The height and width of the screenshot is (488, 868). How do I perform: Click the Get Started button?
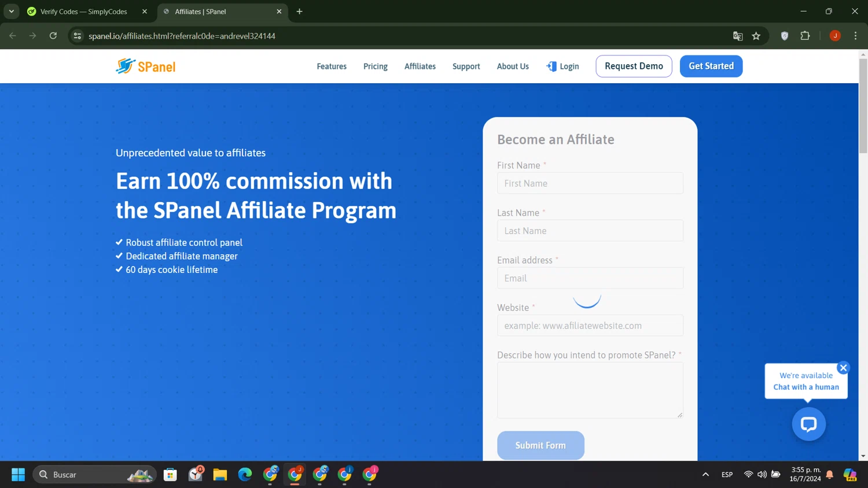point(711,66)
